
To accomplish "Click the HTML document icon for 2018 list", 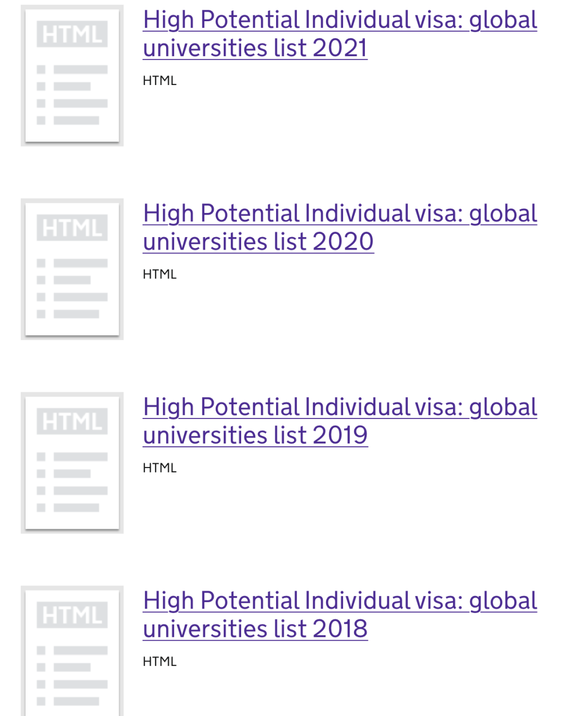I will (72, 651).
